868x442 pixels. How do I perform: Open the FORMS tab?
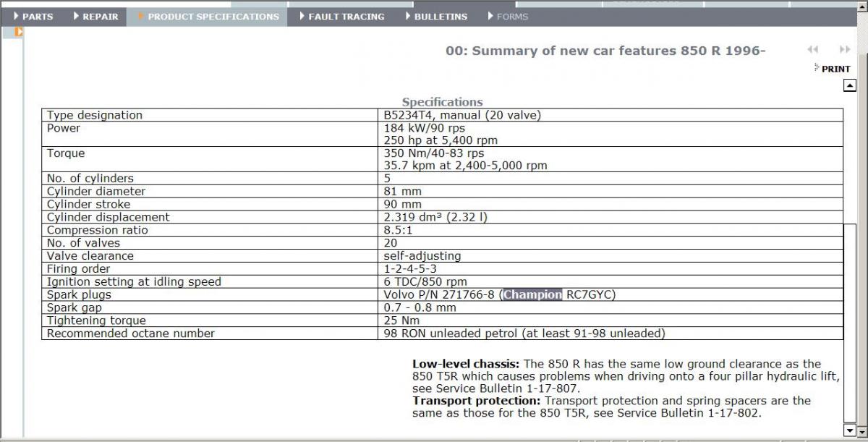tap(508, 17)
